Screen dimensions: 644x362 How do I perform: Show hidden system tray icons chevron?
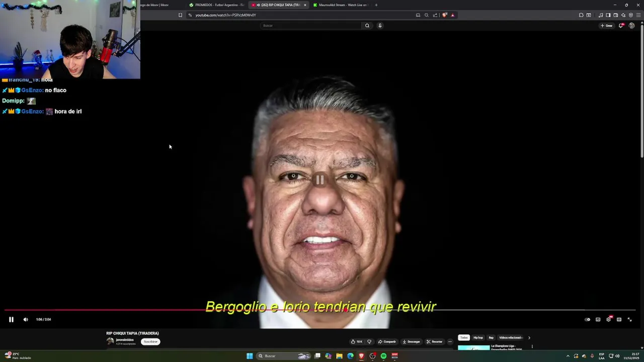tap(568, 356)
